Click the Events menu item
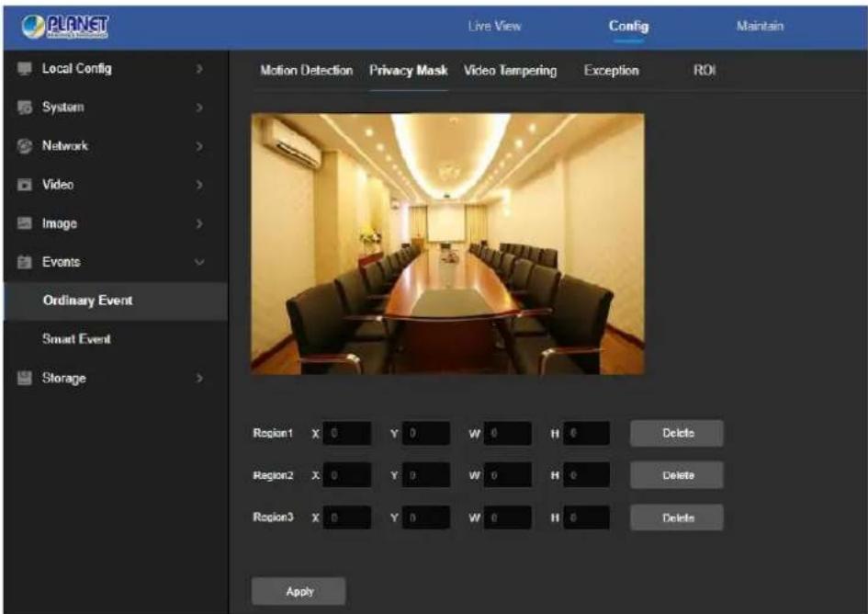The height and width of the screenshot is (614, 868). pyautogui.click(x=116, y=262)
